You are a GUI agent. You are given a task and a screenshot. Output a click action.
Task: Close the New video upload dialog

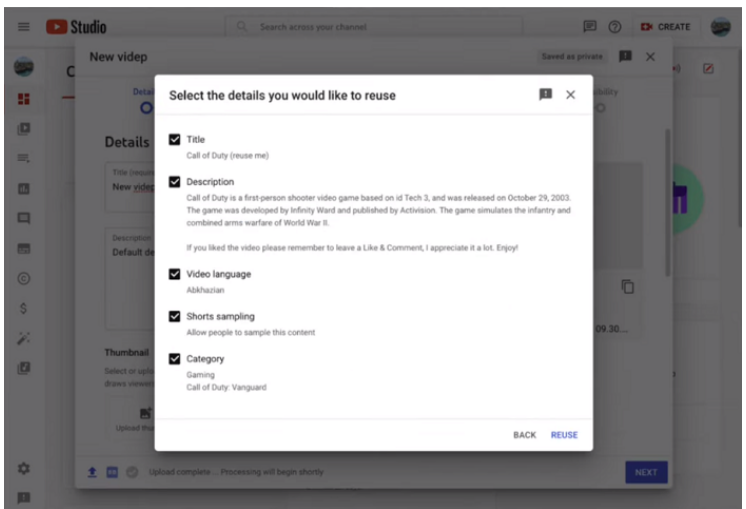[650, 57]
